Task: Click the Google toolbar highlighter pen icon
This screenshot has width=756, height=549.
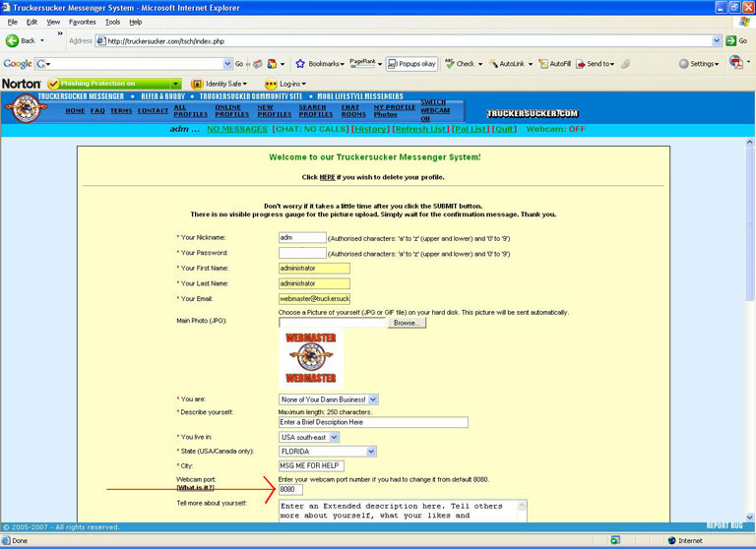Action: click(625, 64)
